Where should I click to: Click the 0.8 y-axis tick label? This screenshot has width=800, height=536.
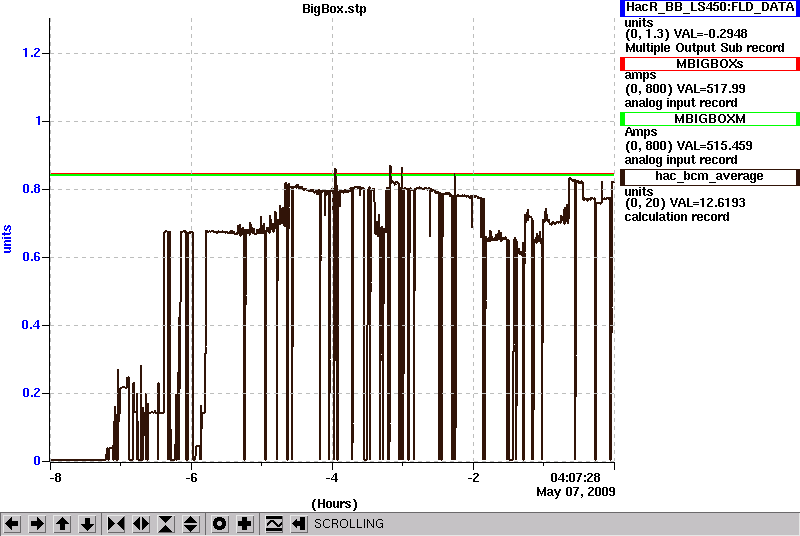pos(31,189)
